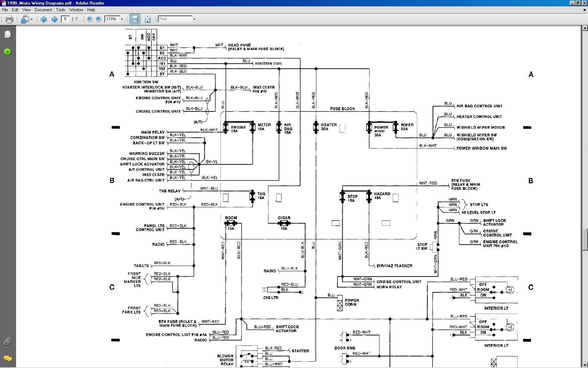Click the HEATER 30A fuse label
Image resolution: width=588 pixels, height=368 pixels.
(329, 127)
